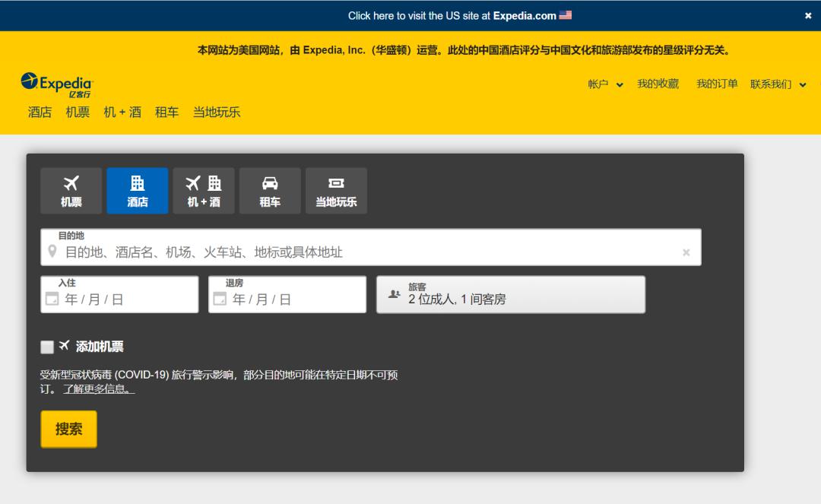Click the 搜索 search button
This screenshot has width=821, height=504.
[68, 430]
